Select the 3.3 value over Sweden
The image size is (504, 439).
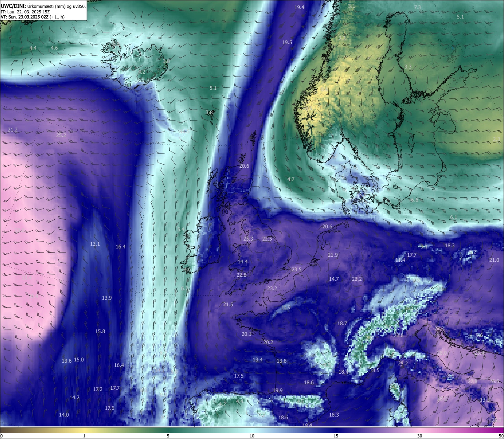tap(408, 67)
